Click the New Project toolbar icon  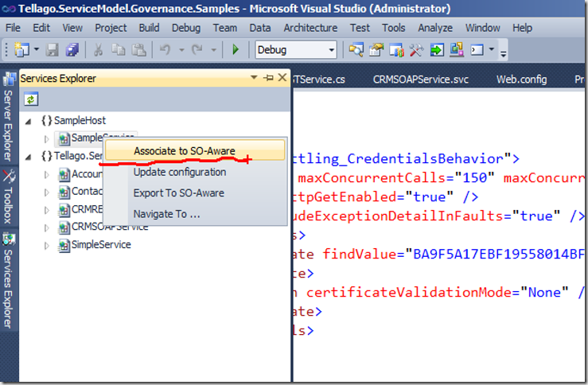point(21,49)
